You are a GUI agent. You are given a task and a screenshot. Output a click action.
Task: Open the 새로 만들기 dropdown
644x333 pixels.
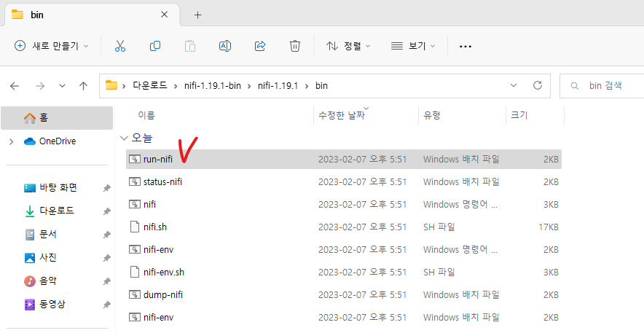[51, 46]
